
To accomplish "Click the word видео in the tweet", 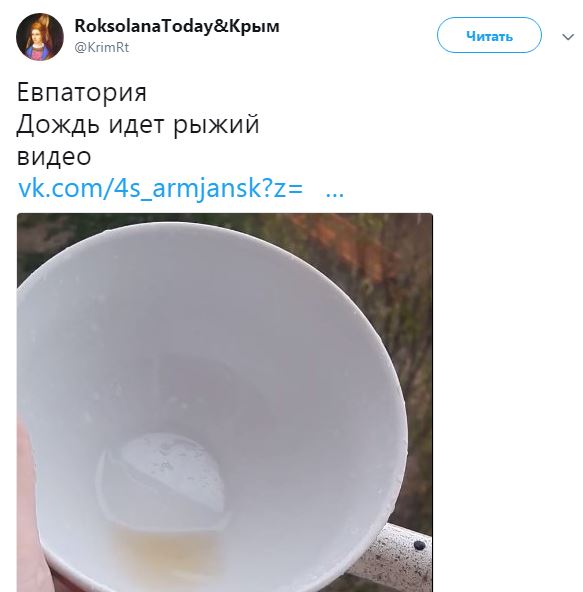I will [x=54, y=156].
